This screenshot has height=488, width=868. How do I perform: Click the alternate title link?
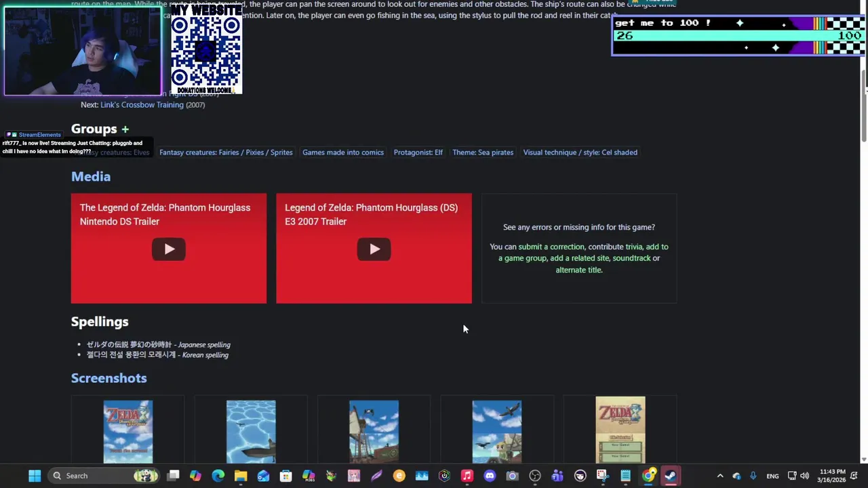pyautogui.click(x=578, y=270)
